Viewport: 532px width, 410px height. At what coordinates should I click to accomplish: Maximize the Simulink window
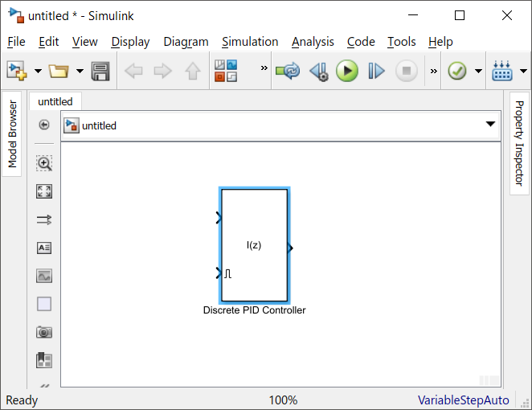pyautogui.click(x=460, y=15)
